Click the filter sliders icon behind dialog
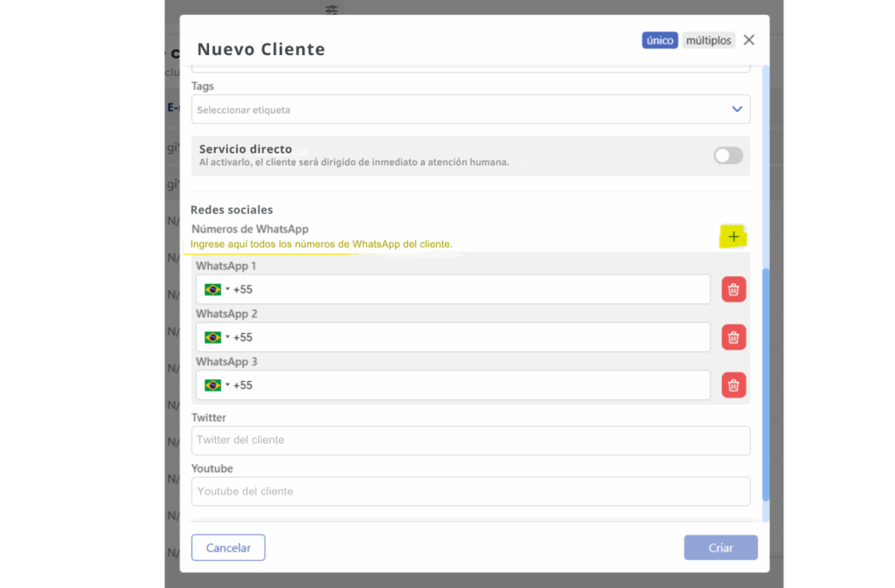895x588 pixels. (331, 10)
